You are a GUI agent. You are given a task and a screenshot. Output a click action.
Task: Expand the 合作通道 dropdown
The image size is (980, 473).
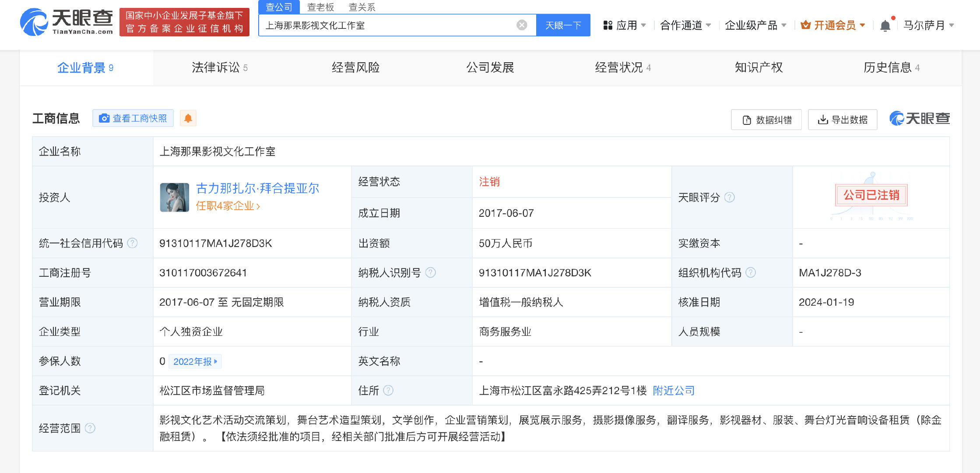pyautogui.click(x=685, y=25)
